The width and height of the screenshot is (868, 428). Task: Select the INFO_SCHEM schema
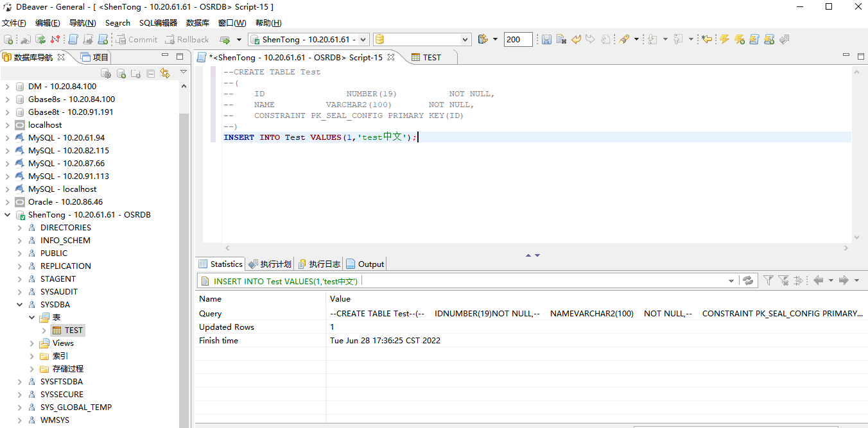click(65, 240)
